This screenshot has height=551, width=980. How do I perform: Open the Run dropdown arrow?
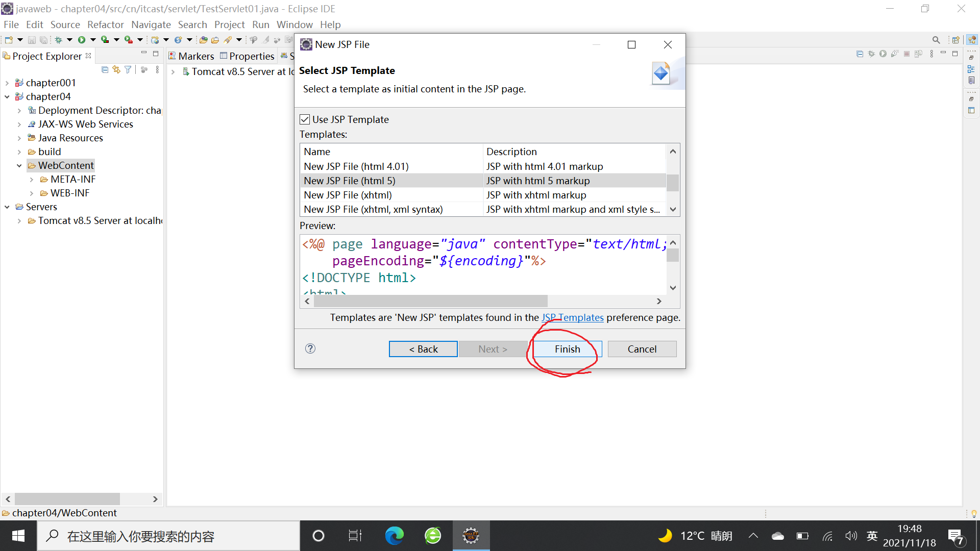click(x=93, y=40)
